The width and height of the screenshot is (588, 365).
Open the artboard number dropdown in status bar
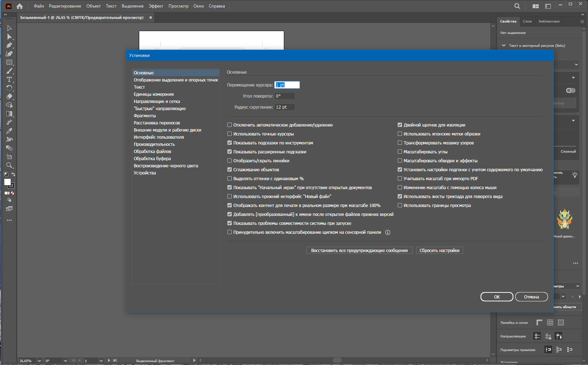(x=101, y=361)
